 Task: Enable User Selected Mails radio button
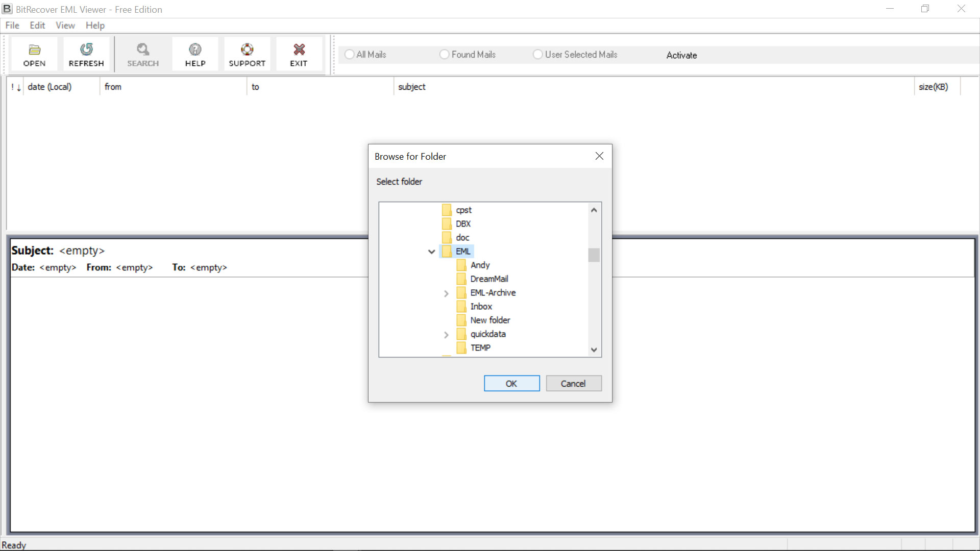tap(538, 55)
